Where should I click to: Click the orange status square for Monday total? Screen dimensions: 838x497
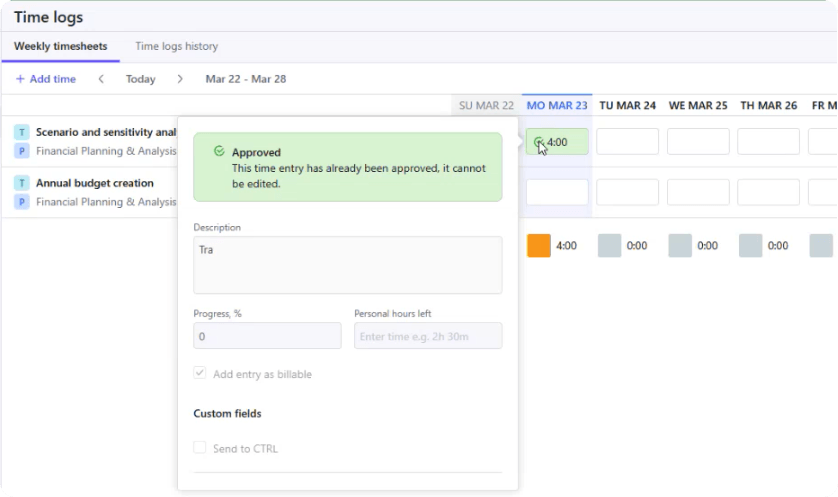(x=539, y=245)
